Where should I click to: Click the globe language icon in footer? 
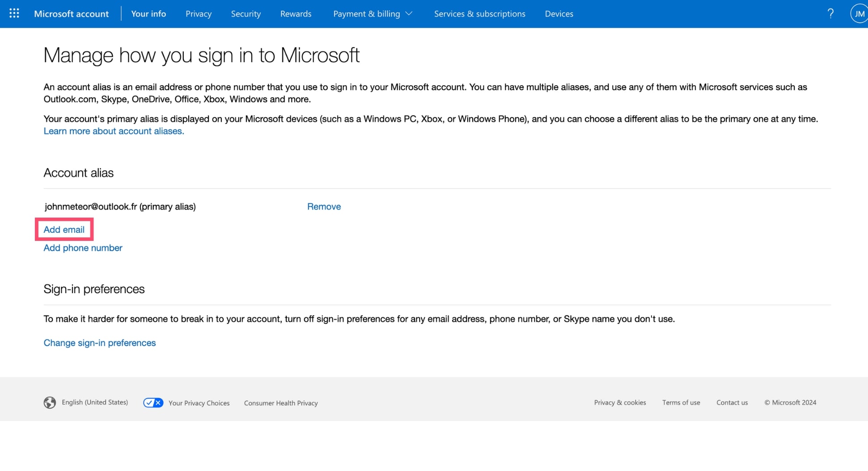(x=50, y=403)
